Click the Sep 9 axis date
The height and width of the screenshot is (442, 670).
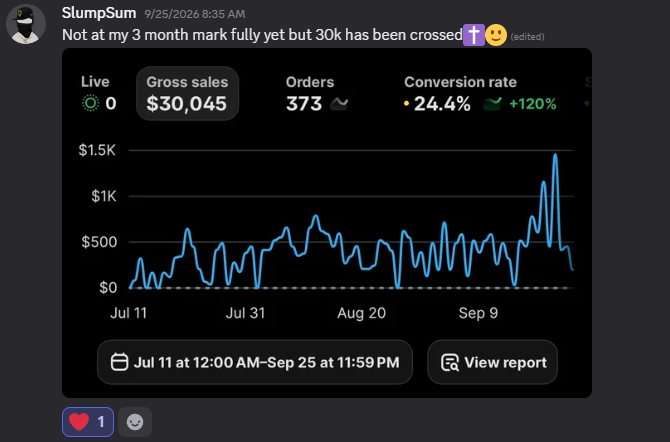click(x=478, y=313)
